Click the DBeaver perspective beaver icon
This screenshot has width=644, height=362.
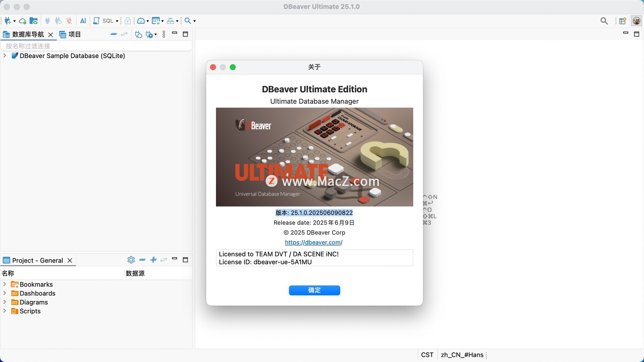[x=637, y=21]
